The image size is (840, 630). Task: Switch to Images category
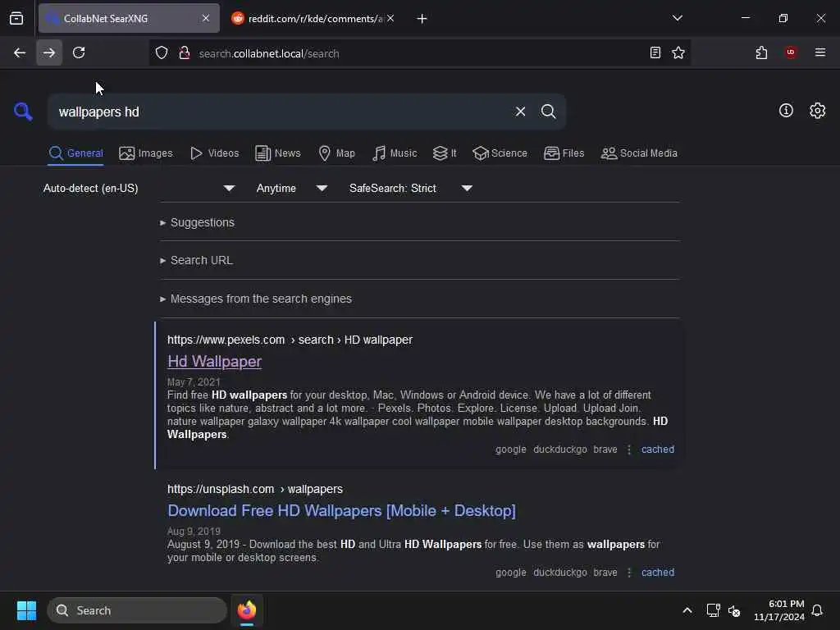pyautogui.click(x=146, y=153)
